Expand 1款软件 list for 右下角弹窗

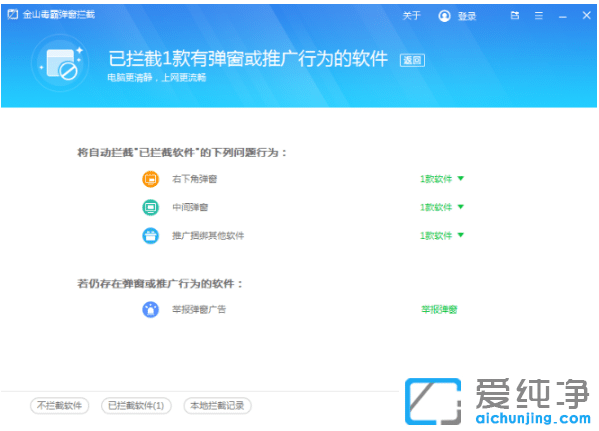pyautogui.click(x=442, y=179)
